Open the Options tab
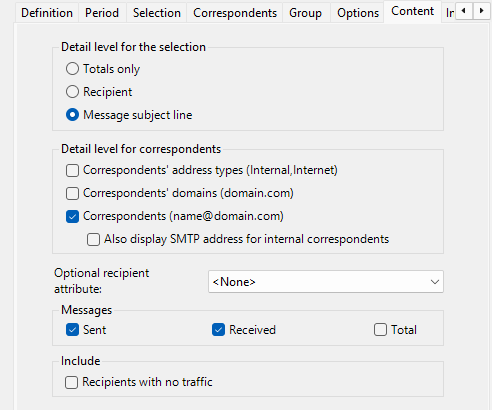Image resolution: width=492 pixels, height=410 pixels. pyautogui.click(x=358, y=13)
